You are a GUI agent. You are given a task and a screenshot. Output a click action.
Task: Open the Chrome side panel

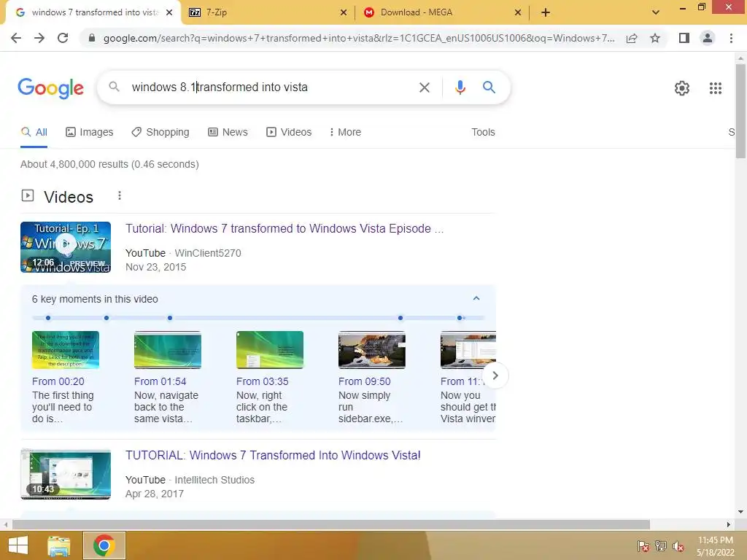click(684, 38)
